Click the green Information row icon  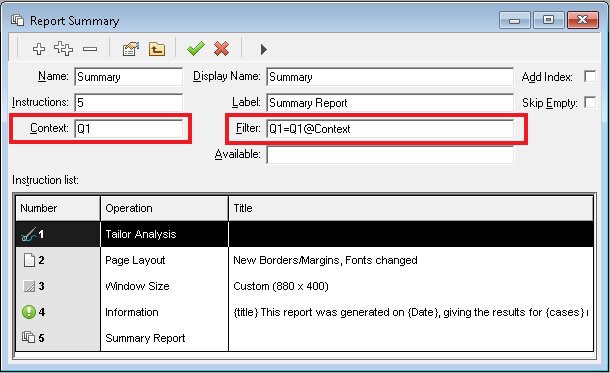pos(29,312)
